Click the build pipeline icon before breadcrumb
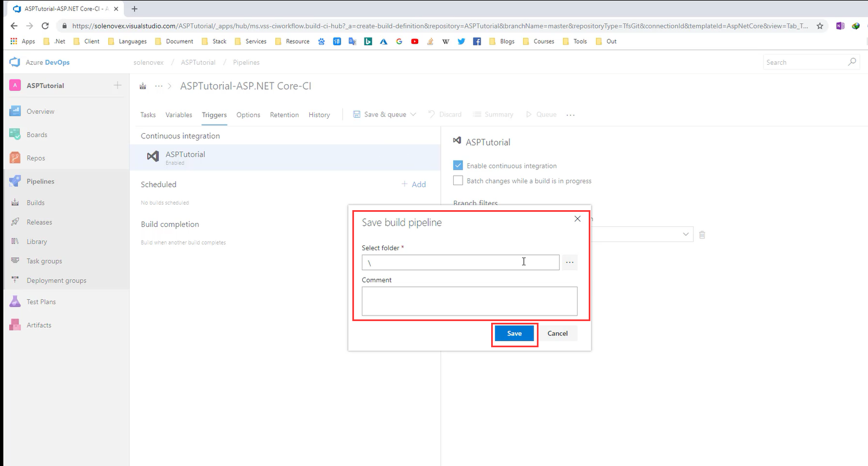The height and width of the screenshot is (466, 868). (143, 86)
